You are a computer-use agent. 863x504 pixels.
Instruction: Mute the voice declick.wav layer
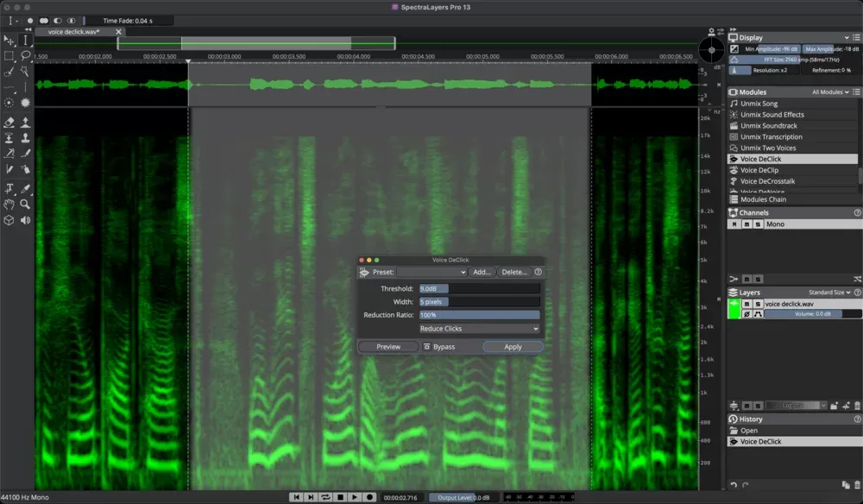(746, 304)
